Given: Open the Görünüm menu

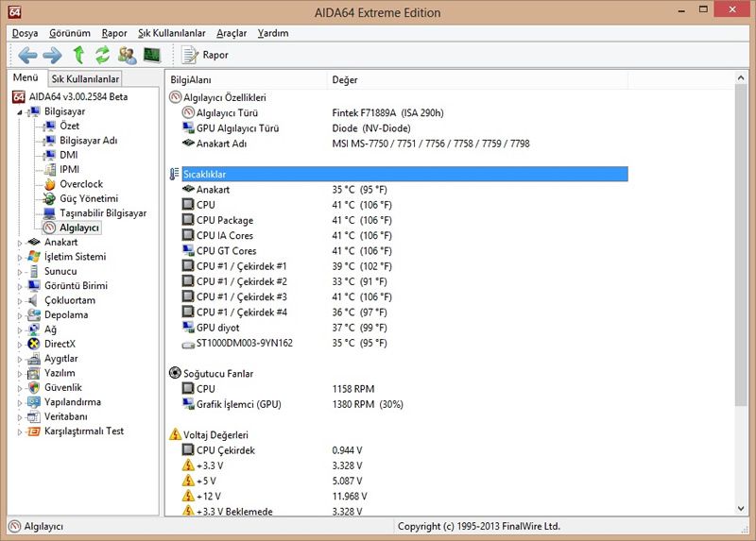Looking at the screenshot, I should coord(69,33).
